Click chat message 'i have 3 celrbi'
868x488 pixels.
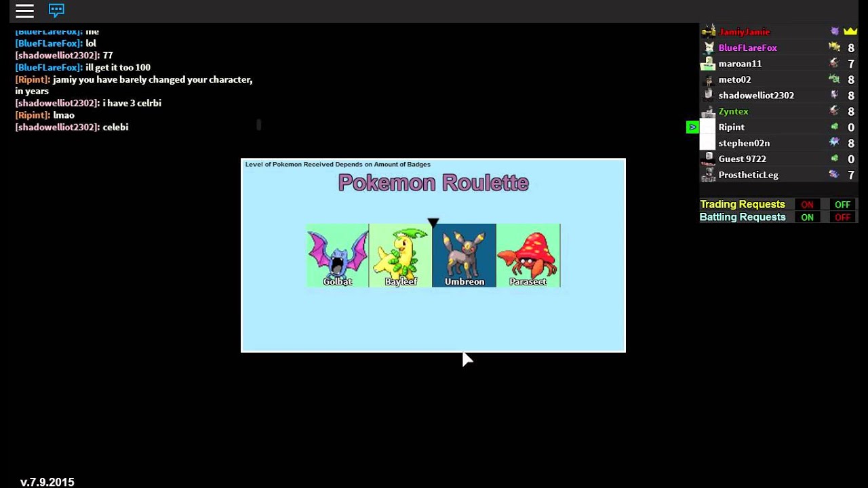pos(132,103)
